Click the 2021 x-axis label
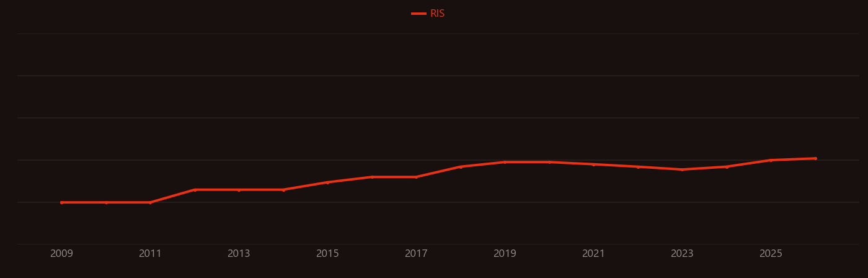The width and height of the screenshot is (868, 278). (x=593, y=254)
